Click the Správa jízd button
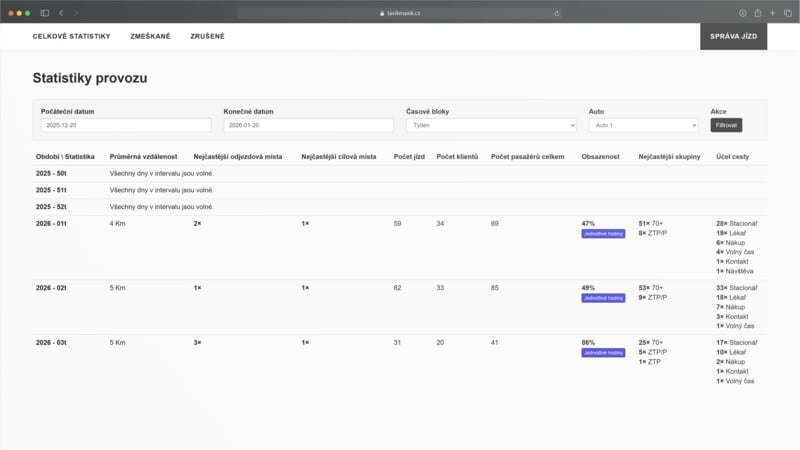This screenshot has height=450, width=800. (x=733, y=36)
